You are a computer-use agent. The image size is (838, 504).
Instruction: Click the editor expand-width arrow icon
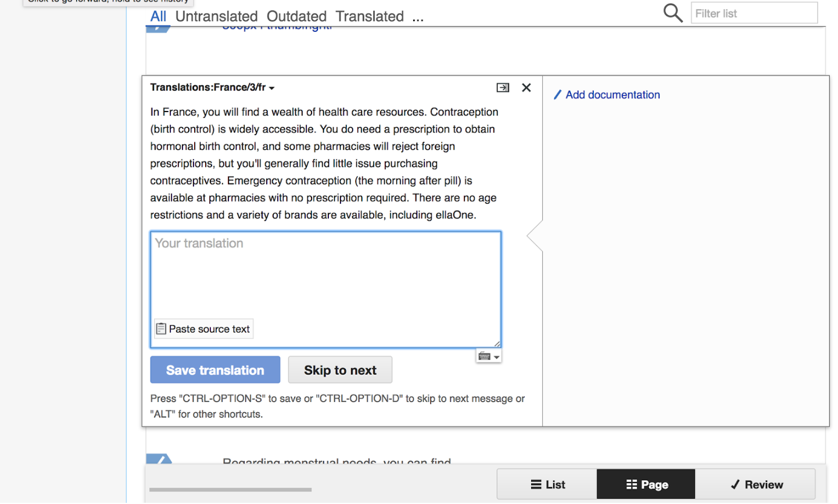coord(503,88)
